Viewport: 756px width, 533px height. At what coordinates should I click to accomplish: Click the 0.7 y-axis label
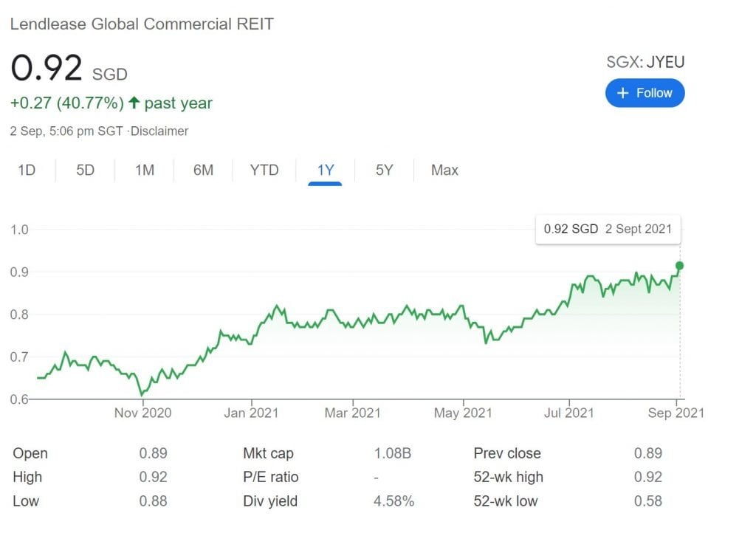pos(19,357)
